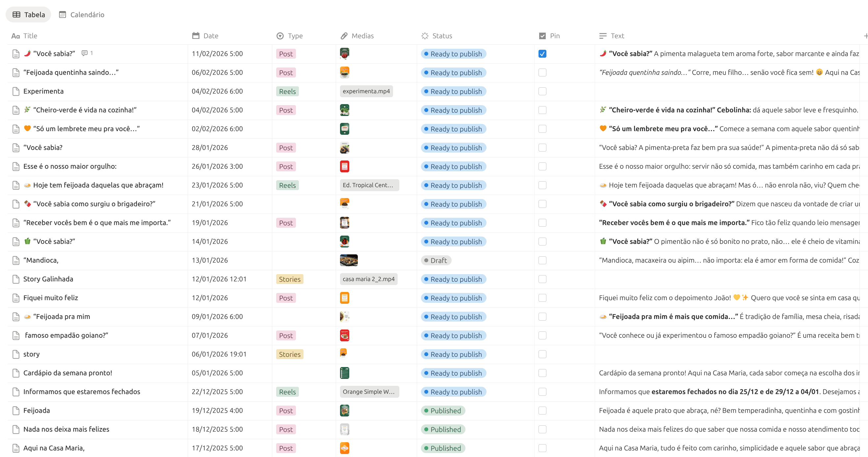Open the comment bubble on the first "Você sabia?" row
Image resolution: width=868 pixels, height=457 pixels.
click(x=85, y=53)
